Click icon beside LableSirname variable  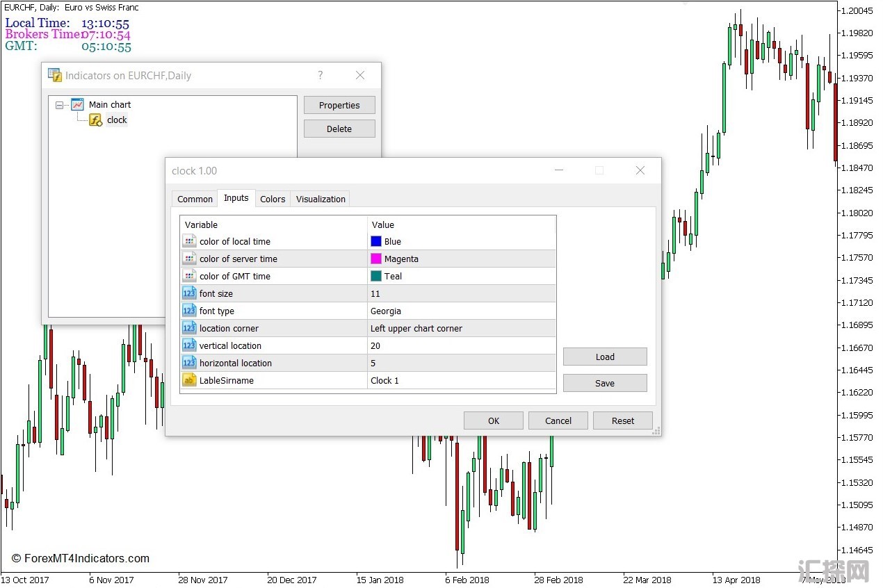click(189, 380)
